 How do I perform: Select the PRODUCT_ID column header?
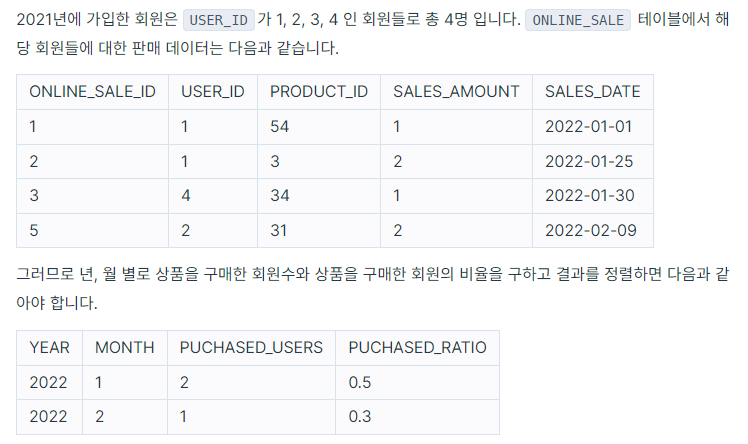(x=319, y=92)
